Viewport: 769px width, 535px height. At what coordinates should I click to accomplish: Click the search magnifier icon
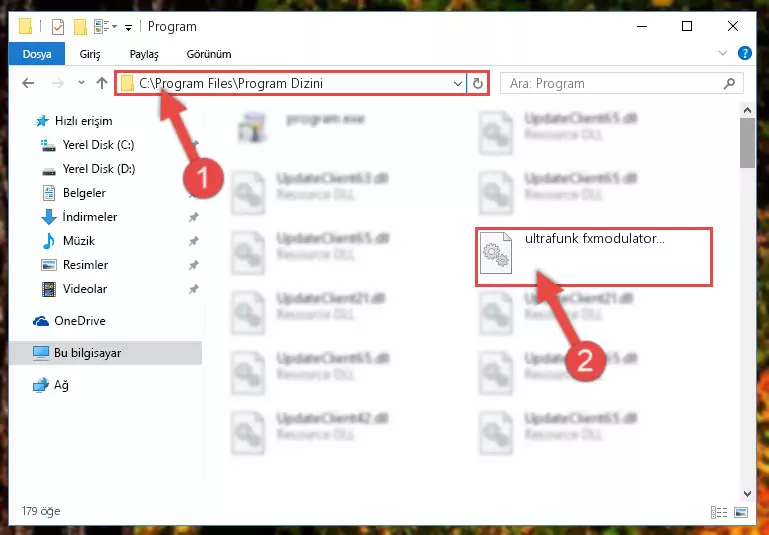[729, 84]
